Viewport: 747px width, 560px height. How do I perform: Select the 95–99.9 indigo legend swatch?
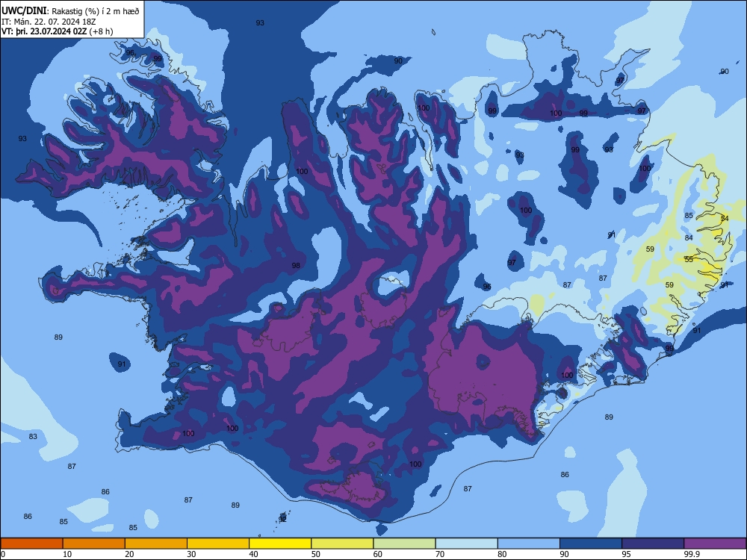click(653, 544)
